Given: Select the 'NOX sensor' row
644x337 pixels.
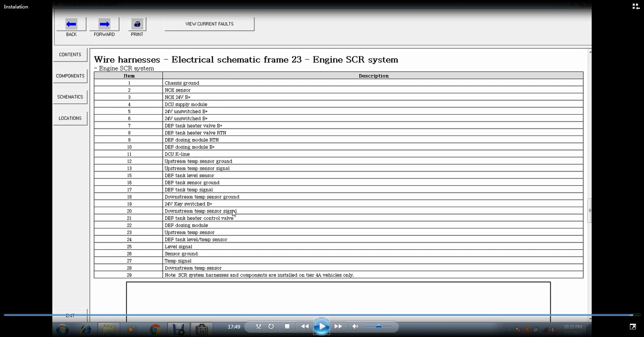Looking at the screenshot, I should [339, 90].
